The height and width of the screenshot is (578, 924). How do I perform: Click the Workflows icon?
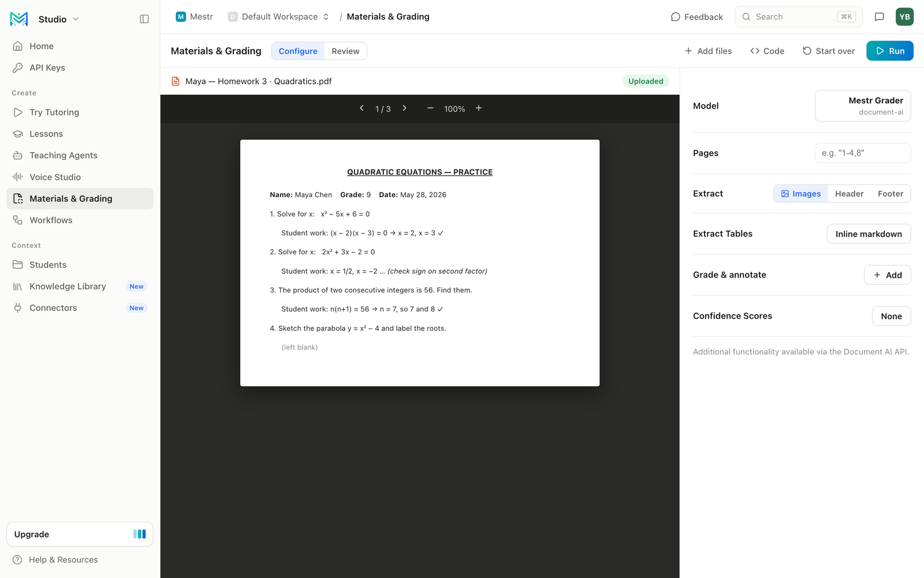tap(18, 220)
